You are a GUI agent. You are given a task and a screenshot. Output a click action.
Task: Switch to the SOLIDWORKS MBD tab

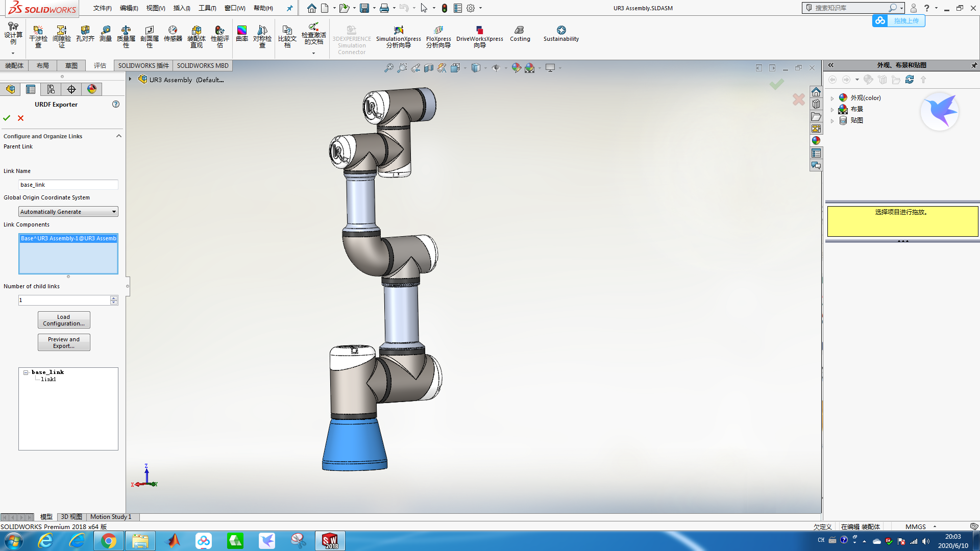tap(203, 66)
